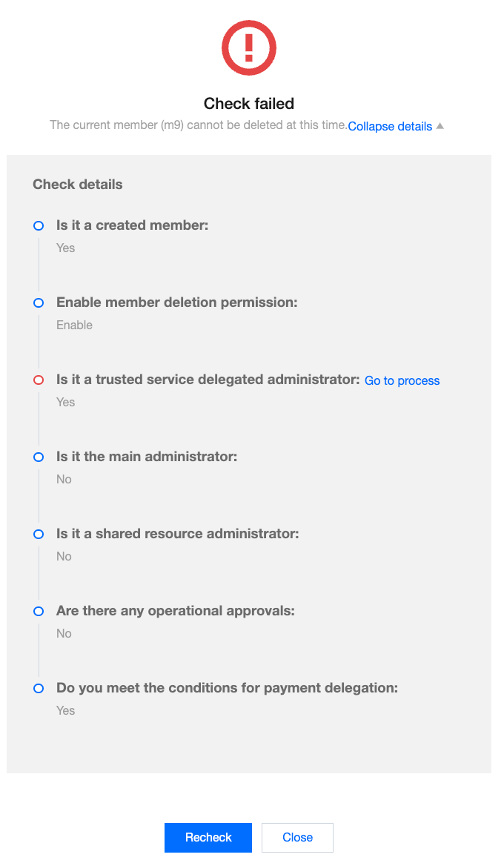Click the "Check failed" heading
The height and width of the screenshot is (863, 504).
249,103
